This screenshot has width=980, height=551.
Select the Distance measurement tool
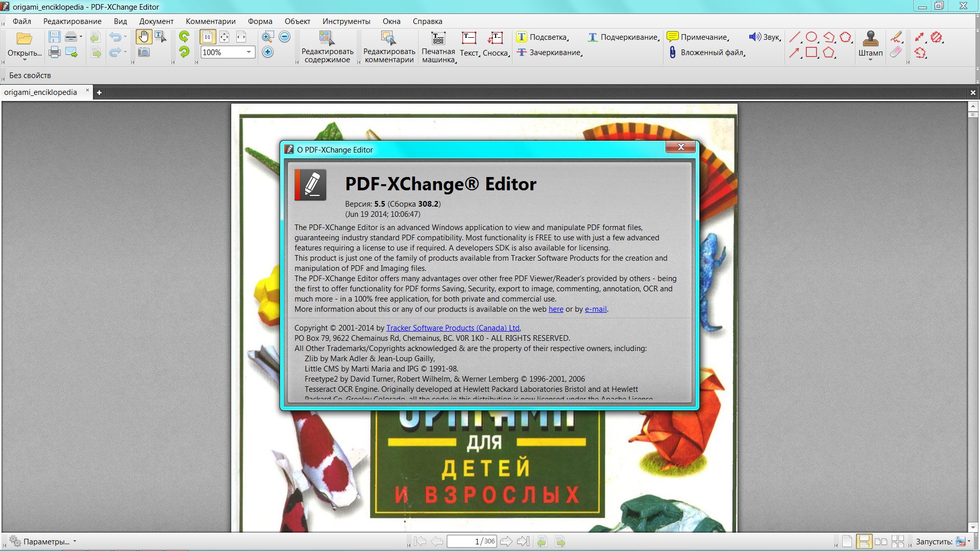coord(919,37)
